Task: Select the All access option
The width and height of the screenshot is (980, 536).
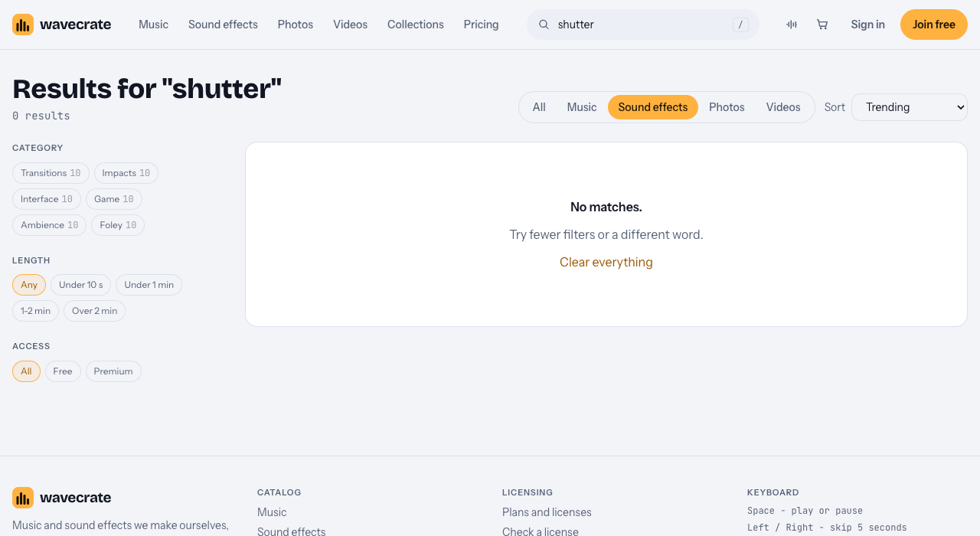Action: click(x=26, y=371)
